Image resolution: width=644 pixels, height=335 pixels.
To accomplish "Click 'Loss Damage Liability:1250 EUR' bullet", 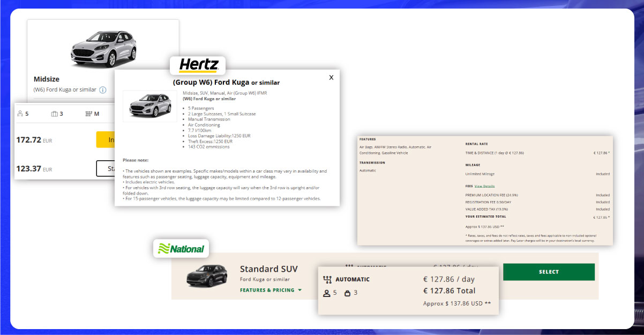I will tap(219, 136).
